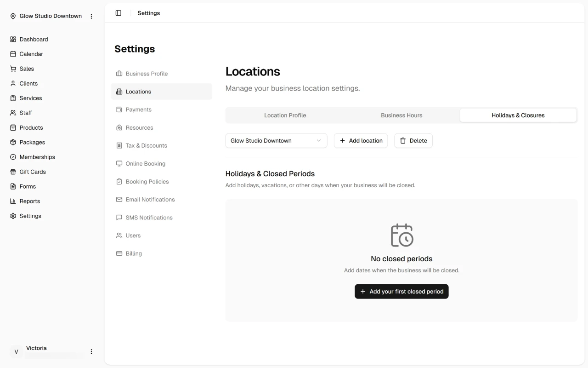Click the Packages box icon
The width and height of the screenshot is (588, 368).
(x=13, y=142)
